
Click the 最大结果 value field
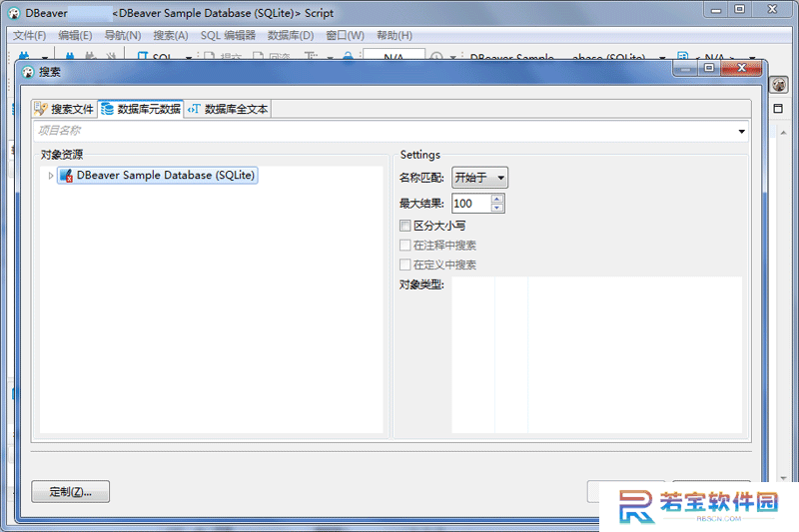[471, 204]
